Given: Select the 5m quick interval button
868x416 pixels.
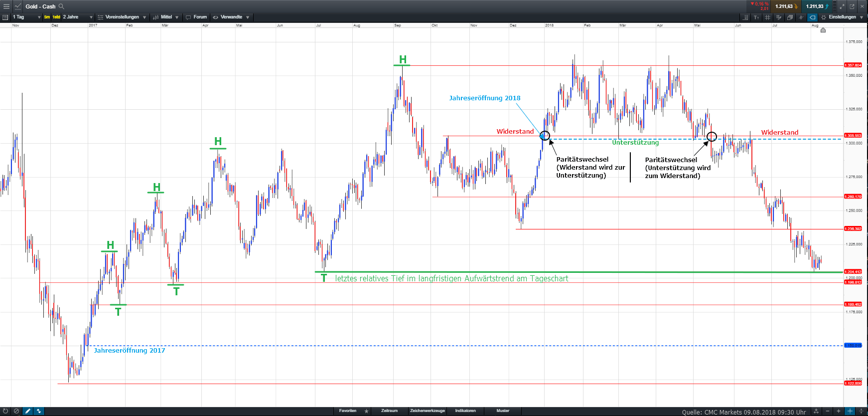Looking at the screenshot, I should [47, 17].
